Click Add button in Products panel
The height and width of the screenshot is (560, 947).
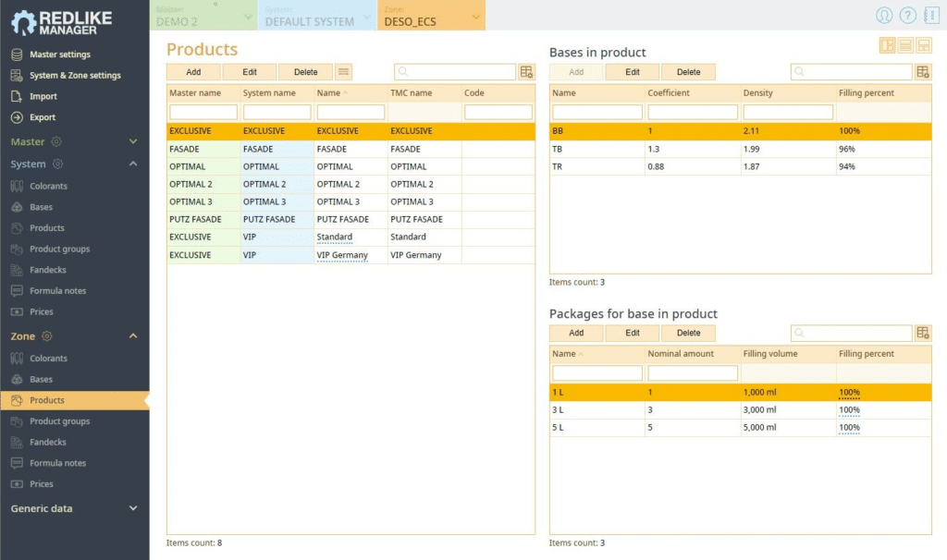click(x=193, y=72)
